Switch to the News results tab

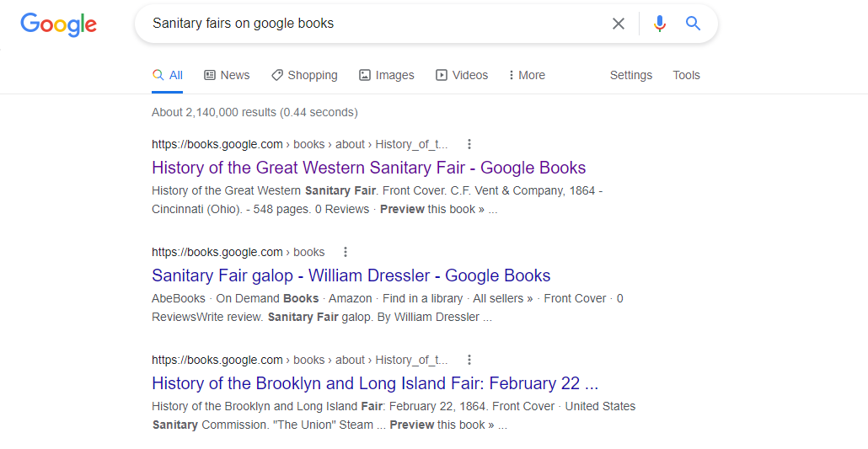(227, 75)
